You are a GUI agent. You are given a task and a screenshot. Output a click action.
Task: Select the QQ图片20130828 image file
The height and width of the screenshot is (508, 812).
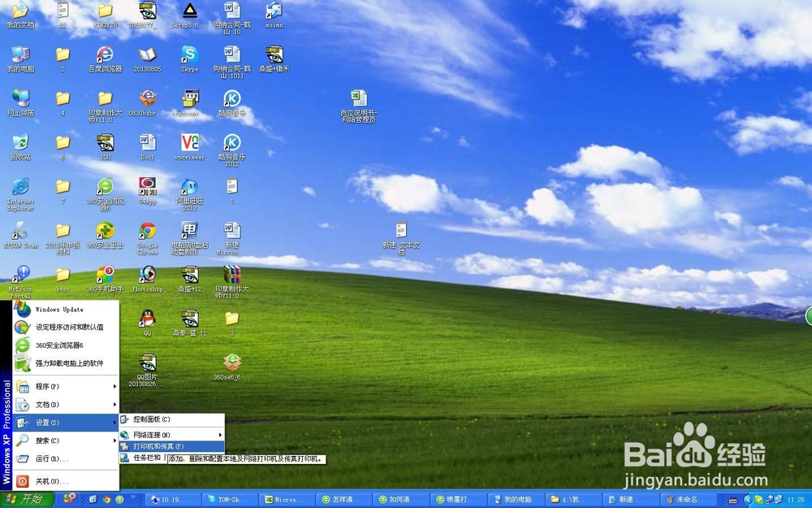148,370
